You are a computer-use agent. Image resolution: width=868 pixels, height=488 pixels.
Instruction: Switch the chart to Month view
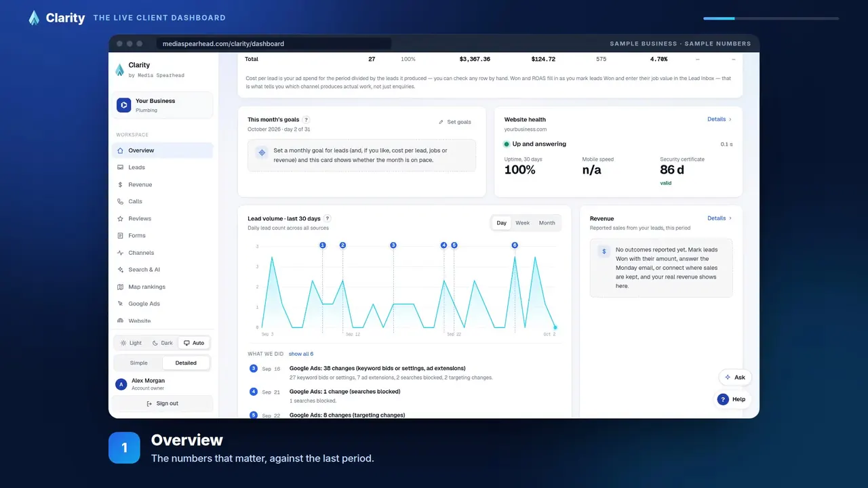[547, 223]
